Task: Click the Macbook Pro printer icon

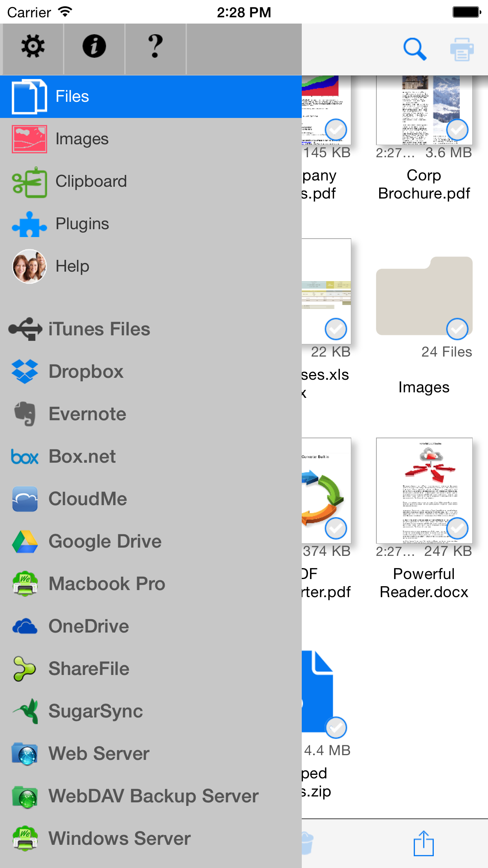Action: tap(25, 584)
